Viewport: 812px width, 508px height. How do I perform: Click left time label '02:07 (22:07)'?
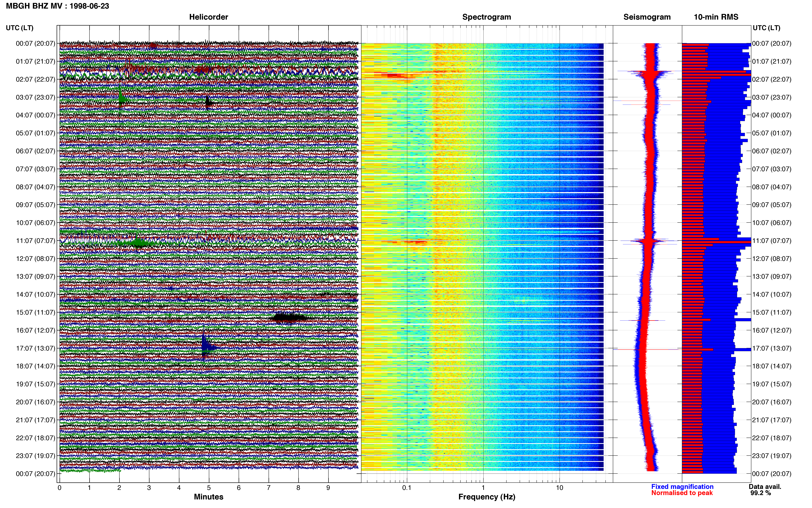click(x=35, y=79)
